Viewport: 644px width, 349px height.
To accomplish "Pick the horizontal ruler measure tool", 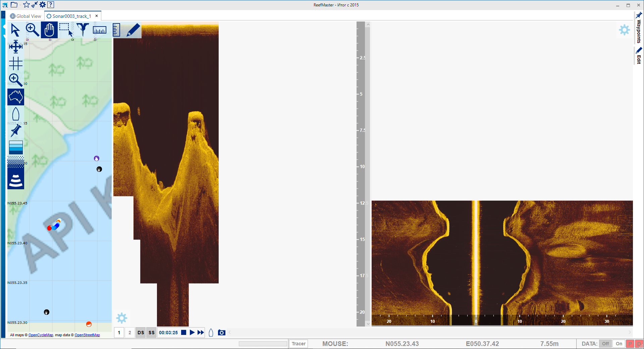I will [x=100, y=30].
